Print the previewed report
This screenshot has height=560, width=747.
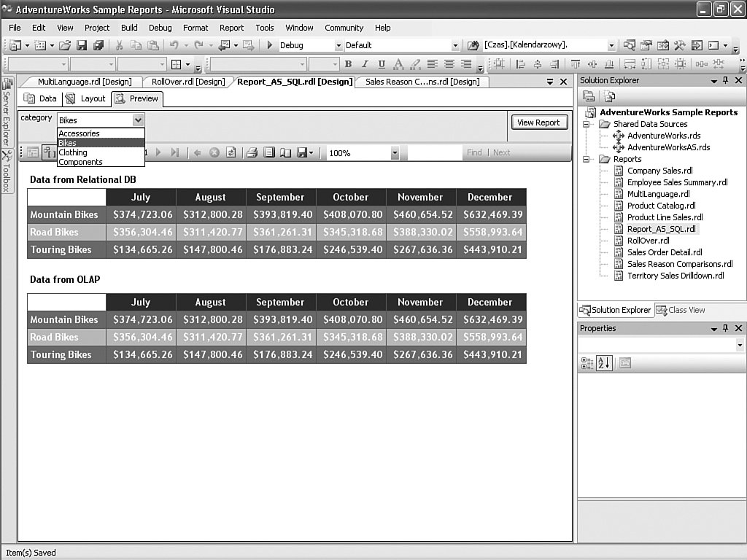tap(252, 152)
